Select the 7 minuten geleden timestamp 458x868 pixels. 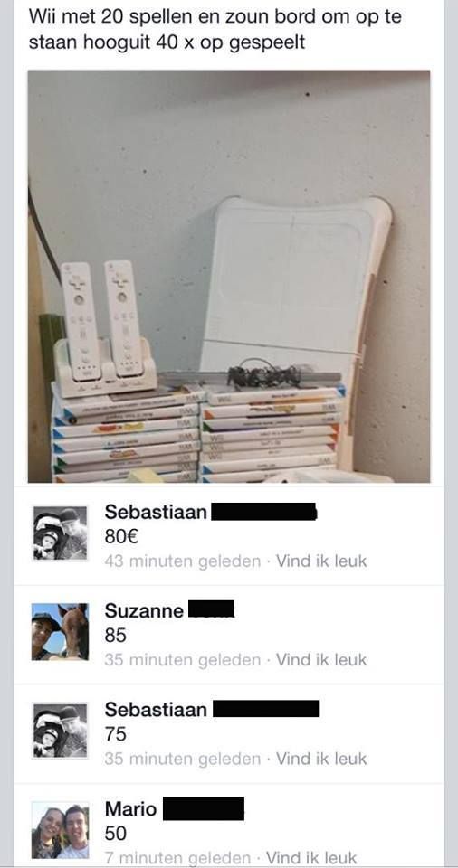pos(177,858)
